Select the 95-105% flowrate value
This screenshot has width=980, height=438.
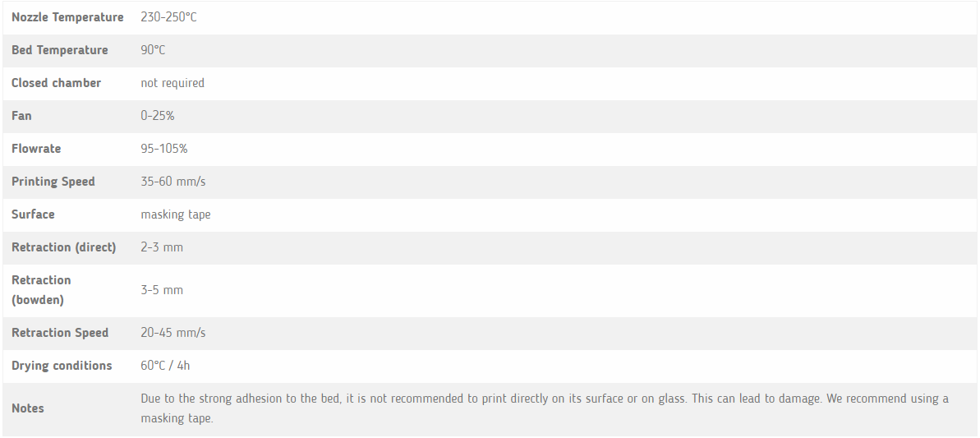163,149
